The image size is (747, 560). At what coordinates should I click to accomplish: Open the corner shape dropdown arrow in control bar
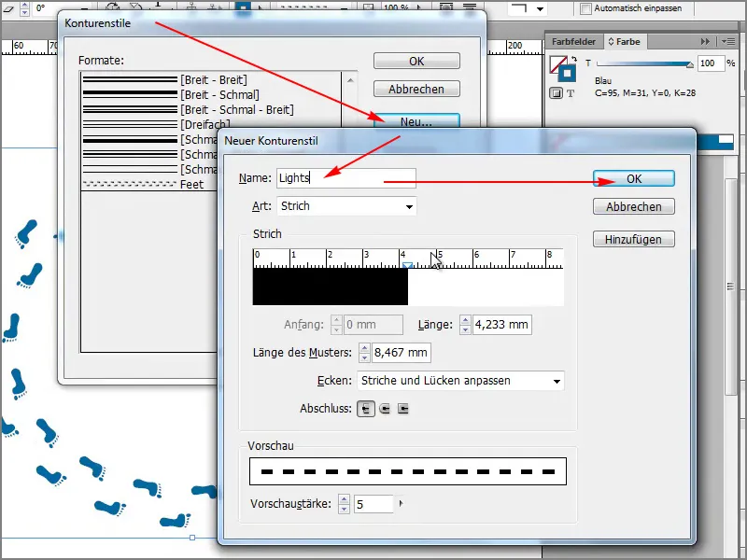point(540,8)
